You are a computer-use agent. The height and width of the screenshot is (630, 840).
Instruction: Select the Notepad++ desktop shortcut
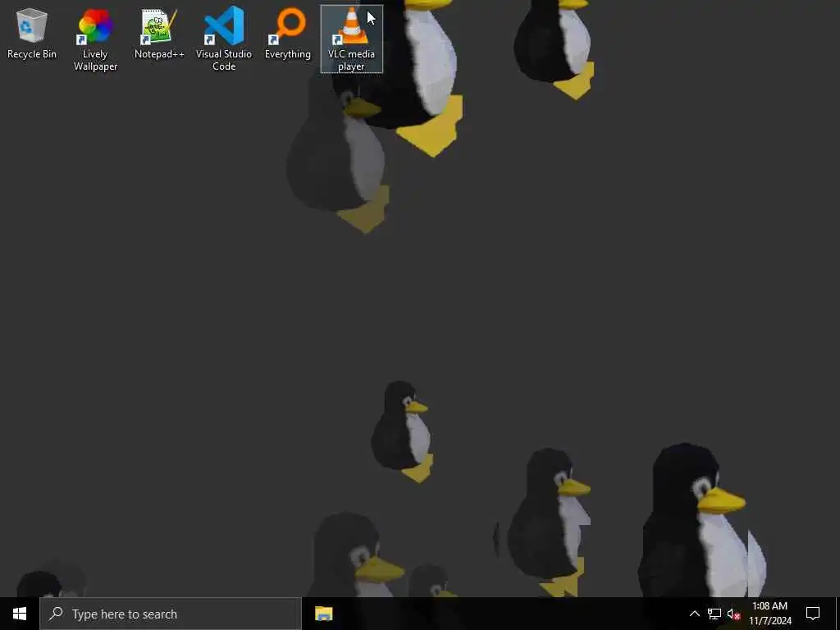(x=159, y=33)
